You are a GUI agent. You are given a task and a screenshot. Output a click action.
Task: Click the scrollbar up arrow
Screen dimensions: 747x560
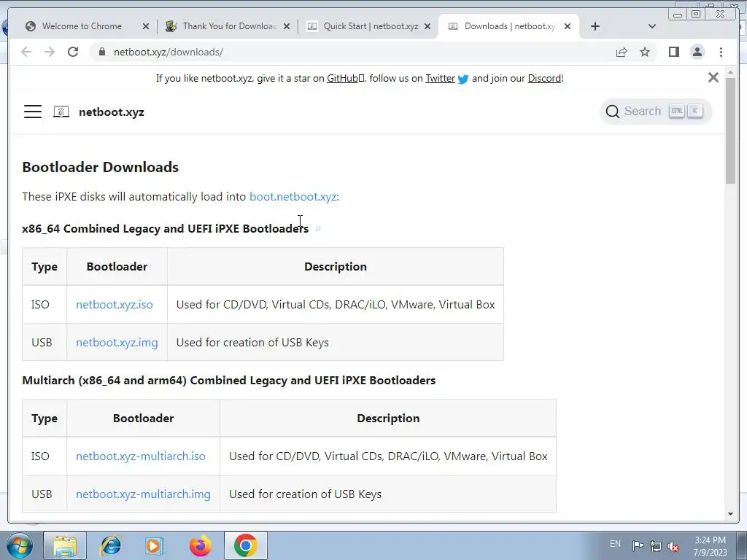730,72
